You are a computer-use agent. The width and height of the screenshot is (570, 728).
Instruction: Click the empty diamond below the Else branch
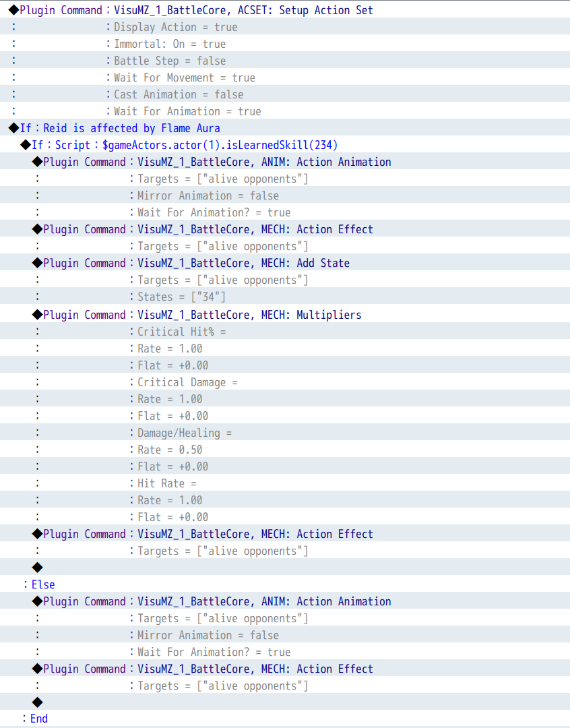37,702
